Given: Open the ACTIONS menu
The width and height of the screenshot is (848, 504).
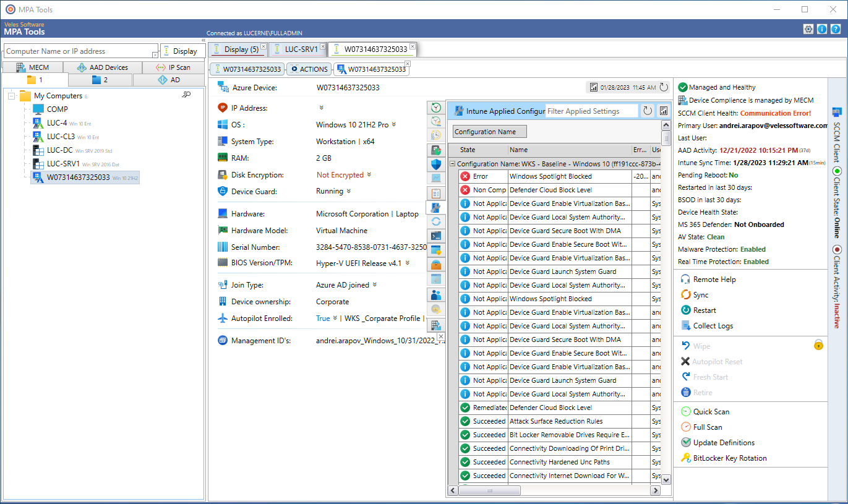Looking at the screenshot, I should click(309, 69).
